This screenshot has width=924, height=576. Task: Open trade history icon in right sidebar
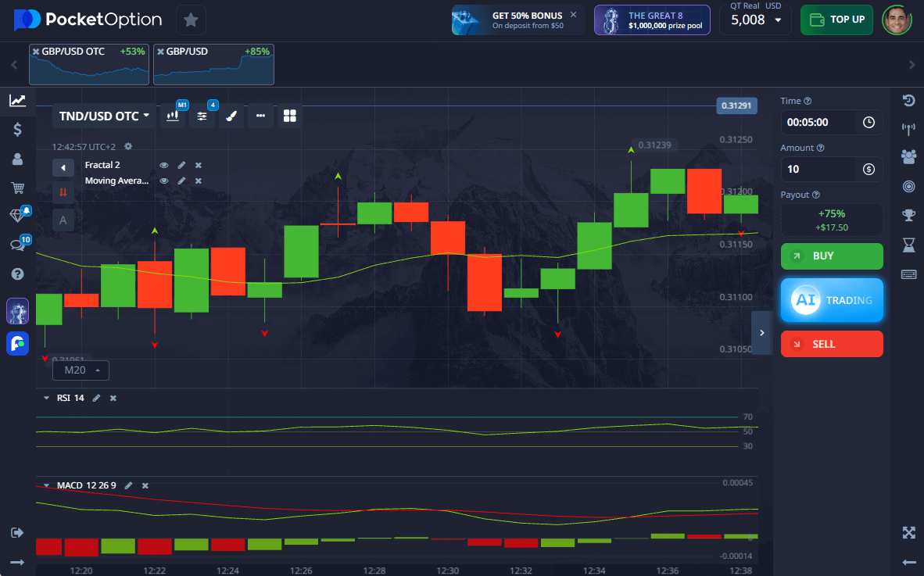point(908,100)
